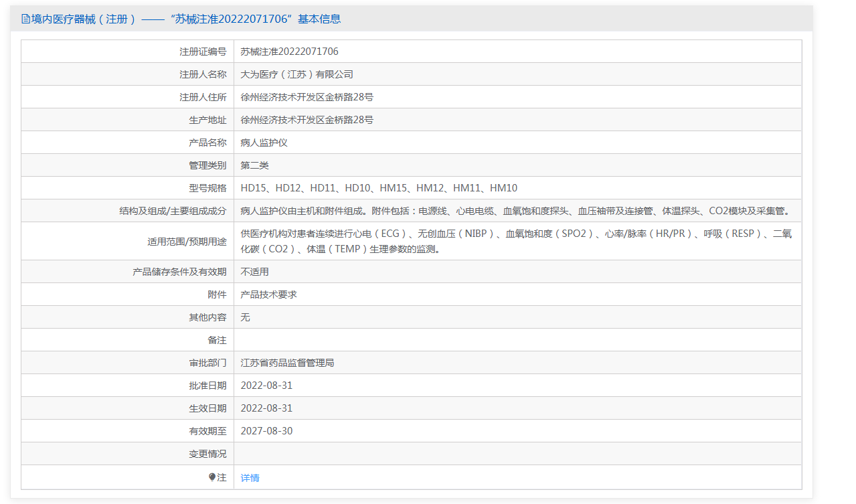Screen dimensions: 856x504
Task: Click the product name 病人监护仪
Action: 264,143
